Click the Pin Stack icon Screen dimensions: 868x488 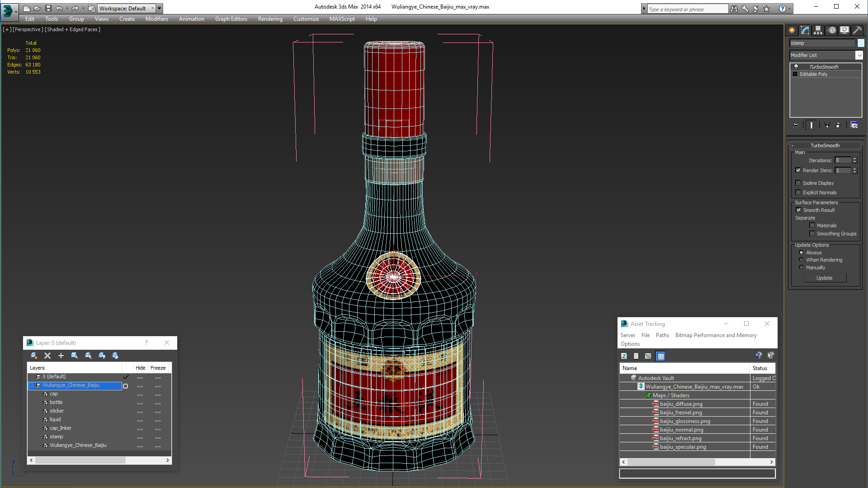point(796,125)
